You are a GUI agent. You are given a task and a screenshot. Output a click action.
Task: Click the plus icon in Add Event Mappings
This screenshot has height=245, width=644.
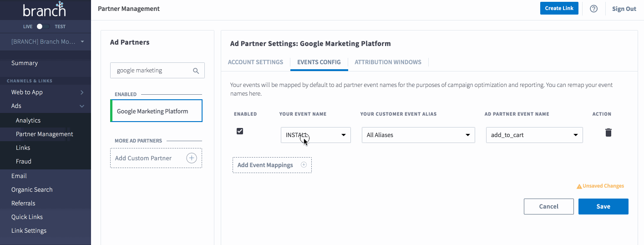click(x=304, y=165)
